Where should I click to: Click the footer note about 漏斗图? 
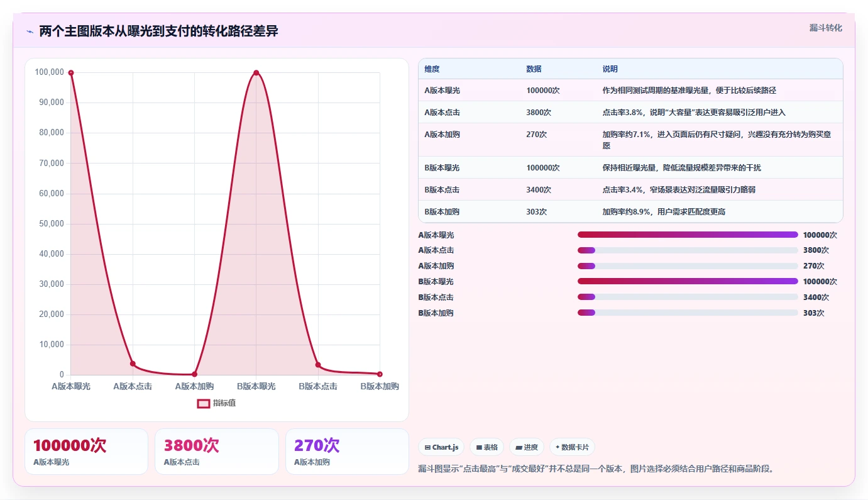596,469
